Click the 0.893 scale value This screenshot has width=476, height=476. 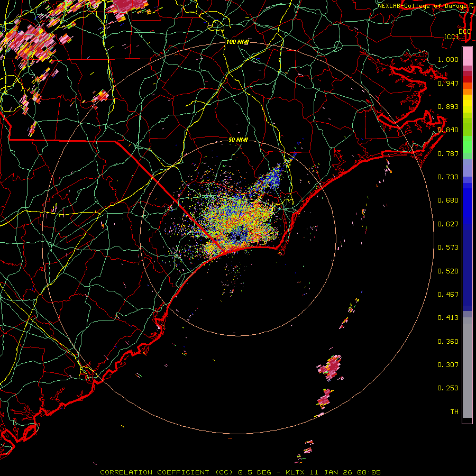click(448, 106)
